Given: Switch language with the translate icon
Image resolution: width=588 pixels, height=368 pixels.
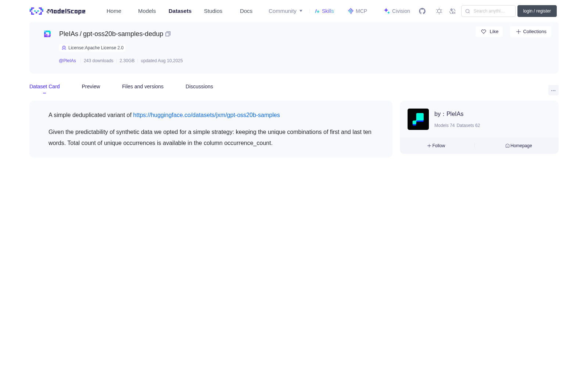Looking at the screenshot, I should (453, 11).
